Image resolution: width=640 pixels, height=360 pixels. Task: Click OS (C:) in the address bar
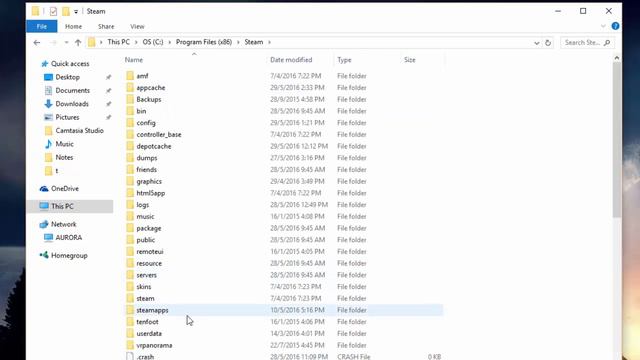click(153, 42)
